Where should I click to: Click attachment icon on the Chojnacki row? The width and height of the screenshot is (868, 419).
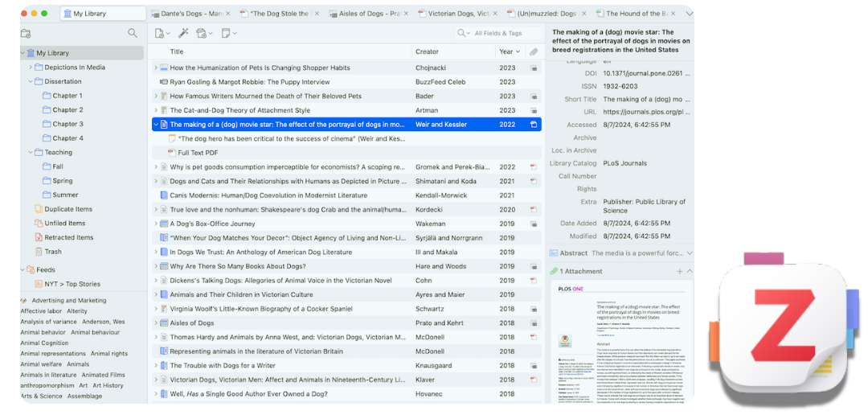pos(533,68)
